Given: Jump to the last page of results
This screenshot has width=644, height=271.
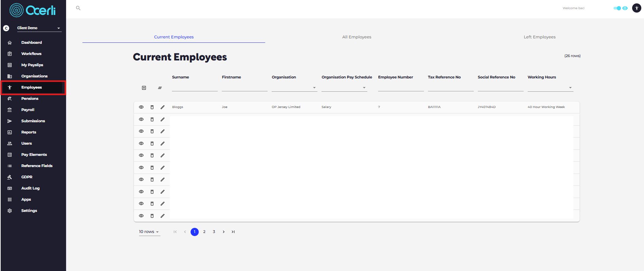Looking at the screenshot, I should 233,232.
